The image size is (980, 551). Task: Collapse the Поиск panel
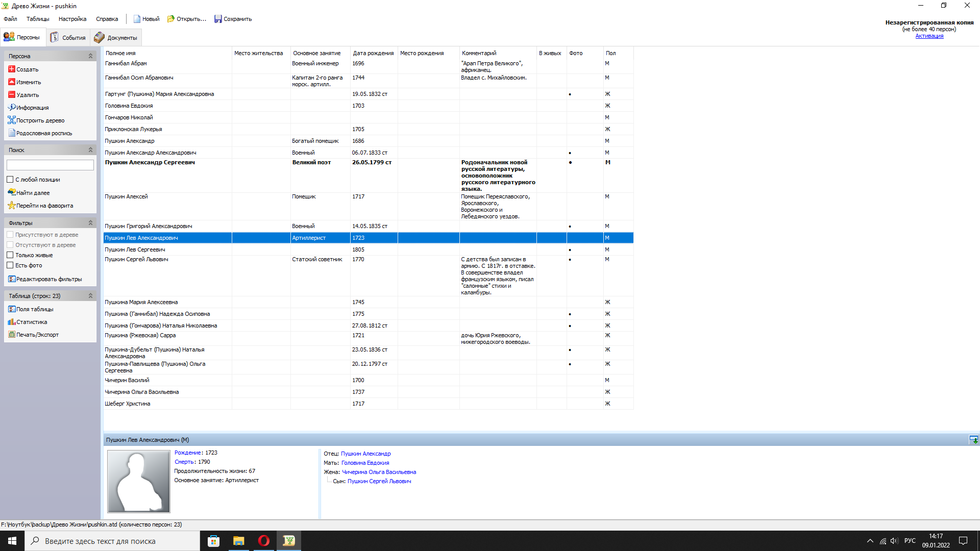click(x=90, y=149)
